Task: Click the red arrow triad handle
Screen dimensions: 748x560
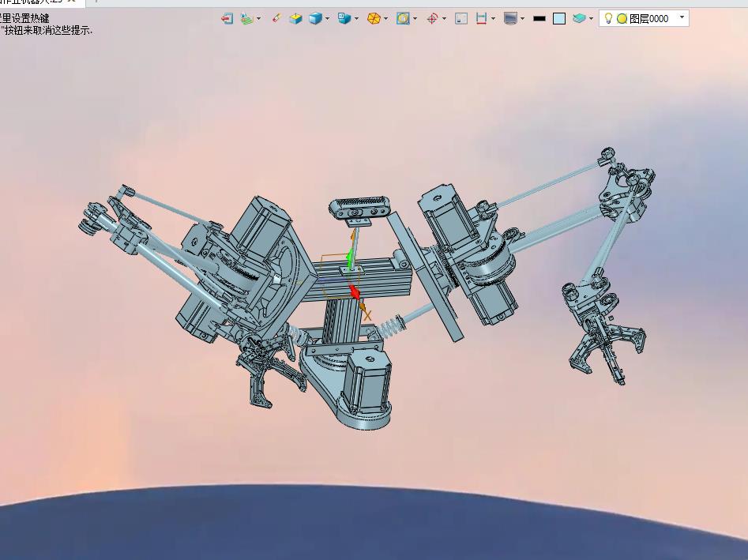Action: (x=355, y=292)
